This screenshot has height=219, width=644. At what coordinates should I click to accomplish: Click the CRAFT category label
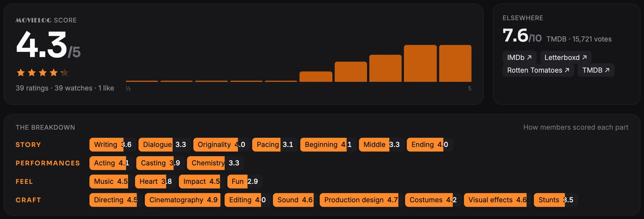point(28,200)
